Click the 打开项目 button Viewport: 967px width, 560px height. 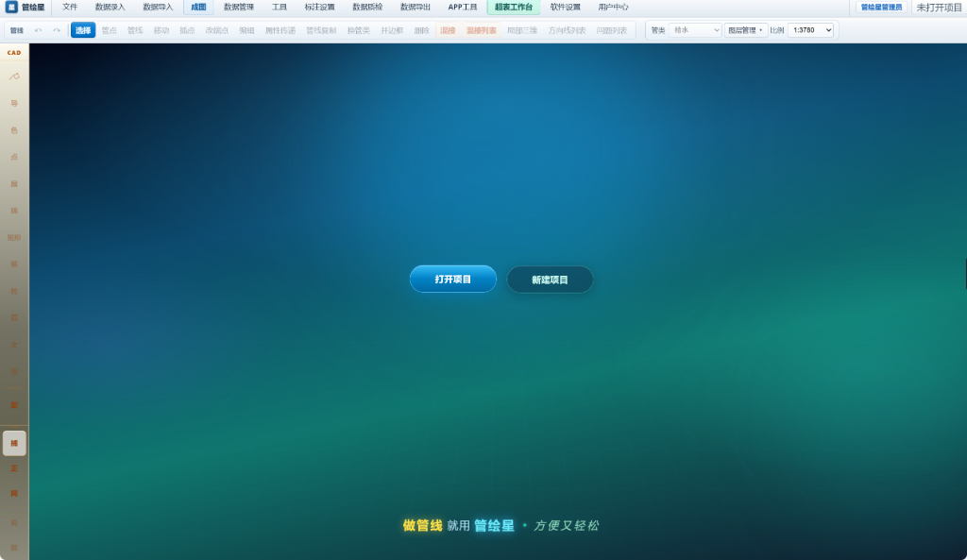(453, 280)
